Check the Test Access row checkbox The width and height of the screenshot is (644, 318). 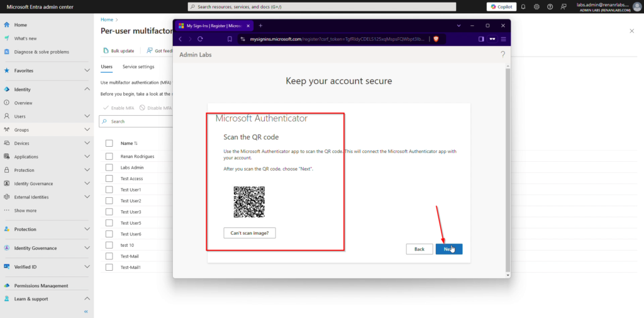click(109, 179)
